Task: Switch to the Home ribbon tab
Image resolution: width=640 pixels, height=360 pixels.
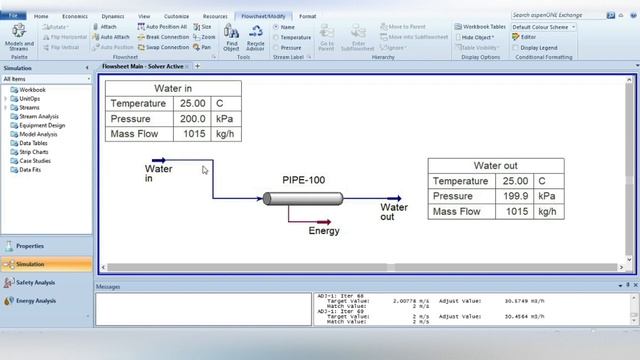Action: pyautogui.click(x=41, y=16)
